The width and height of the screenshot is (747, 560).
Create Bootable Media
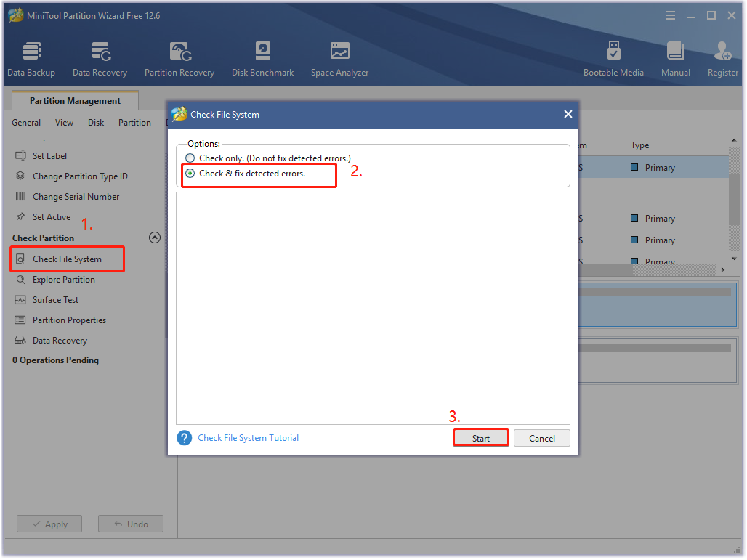click(x=613, y=59)
